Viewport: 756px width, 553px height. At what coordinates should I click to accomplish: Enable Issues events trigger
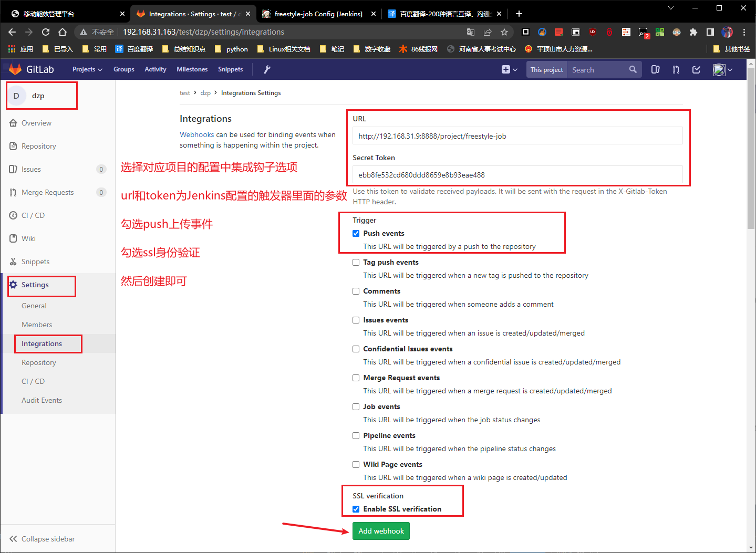click(x=356, y=320)
